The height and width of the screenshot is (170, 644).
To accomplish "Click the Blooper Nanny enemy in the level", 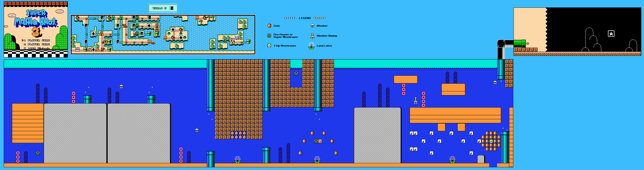I will point(416,100).
